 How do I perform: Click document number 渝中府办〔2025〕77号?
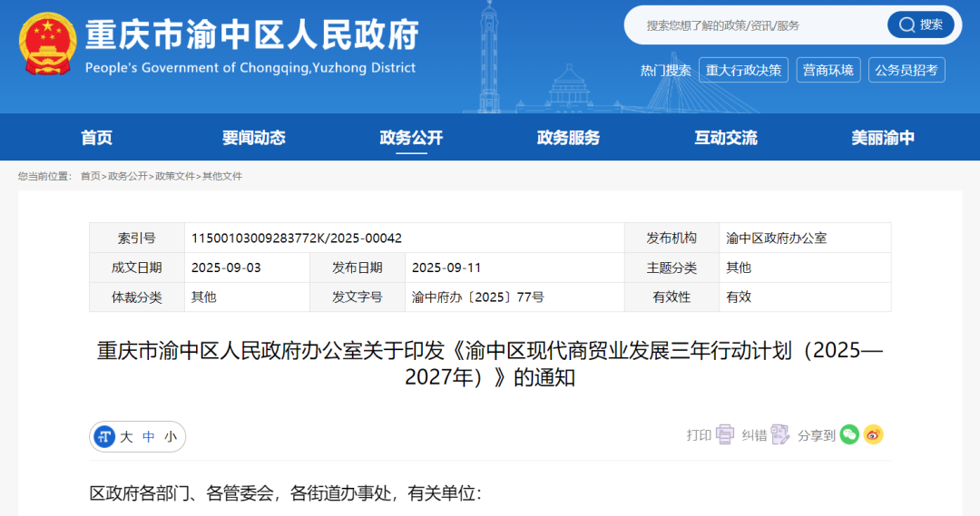[x=477, y=297]
